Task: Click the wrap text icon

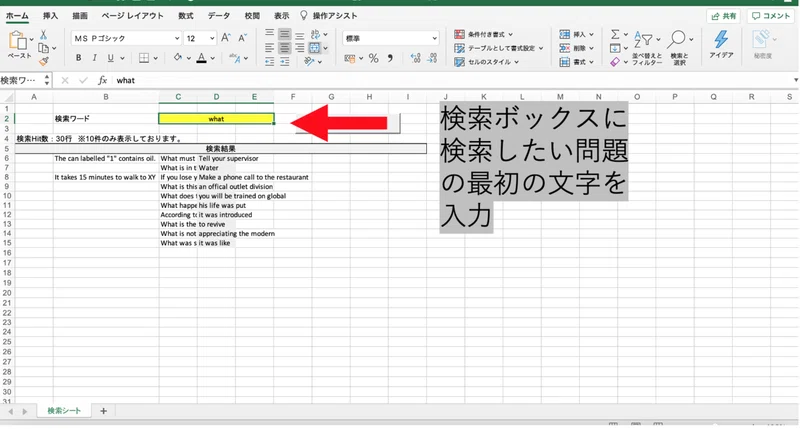Action: (315, 34)
